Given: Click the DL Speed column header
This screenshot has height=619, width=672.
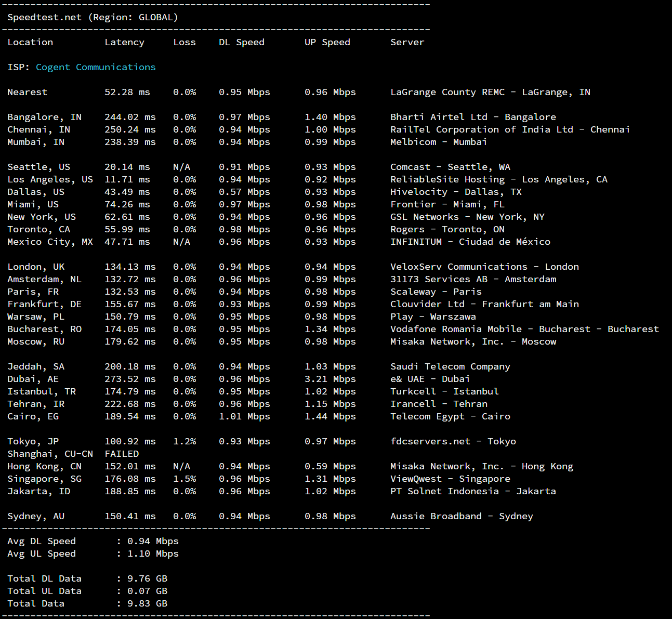Looking at the screenshot, I should coord(241,42).
